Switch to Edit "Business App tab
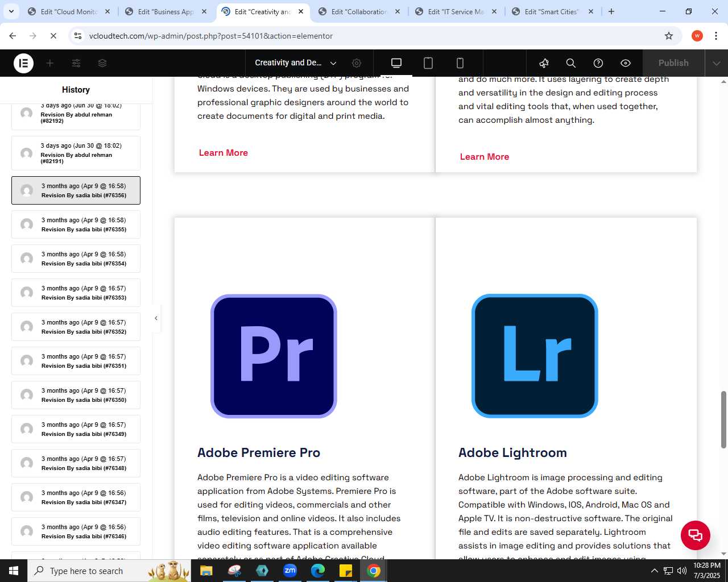 [166, 11]
